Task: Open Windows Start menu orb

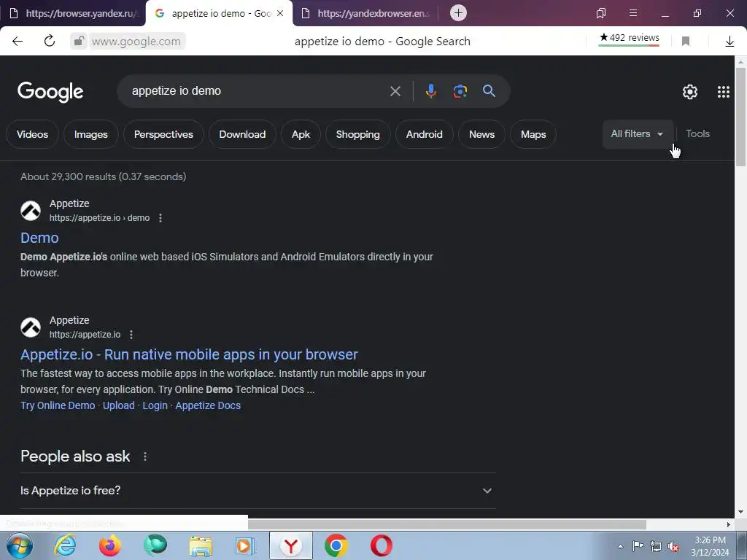Action: click(x=19, y=545)
